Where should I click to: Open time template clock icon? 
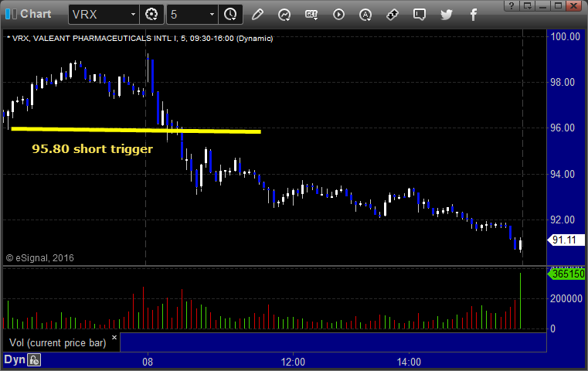(230, 15)
